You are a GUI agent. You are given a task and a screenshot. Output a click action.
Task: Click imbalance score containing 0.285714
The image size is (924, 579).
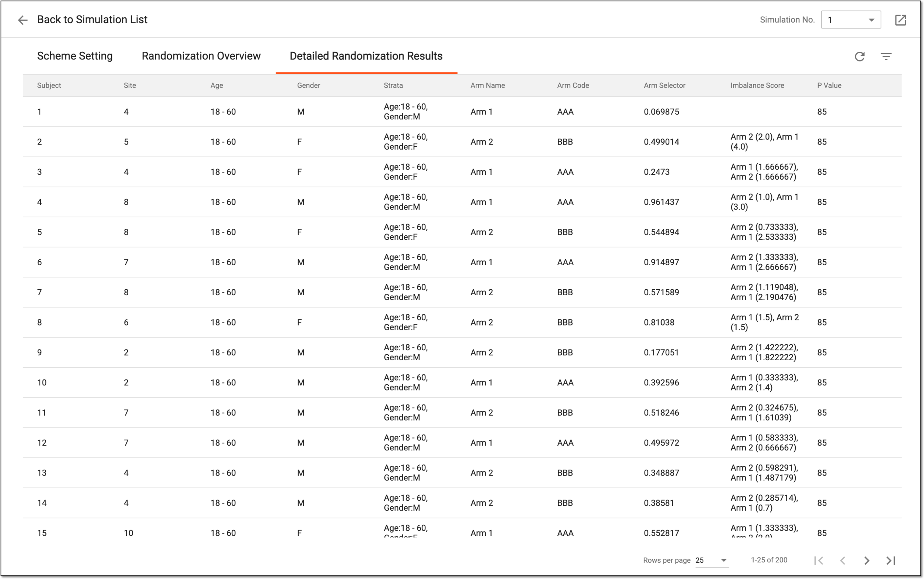pos(764,503)
